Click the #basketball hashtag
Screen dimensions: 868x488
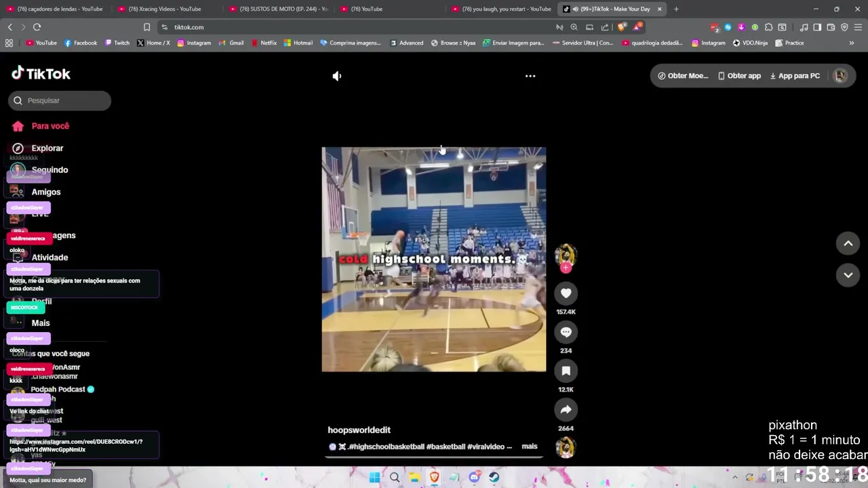[446, 447]
